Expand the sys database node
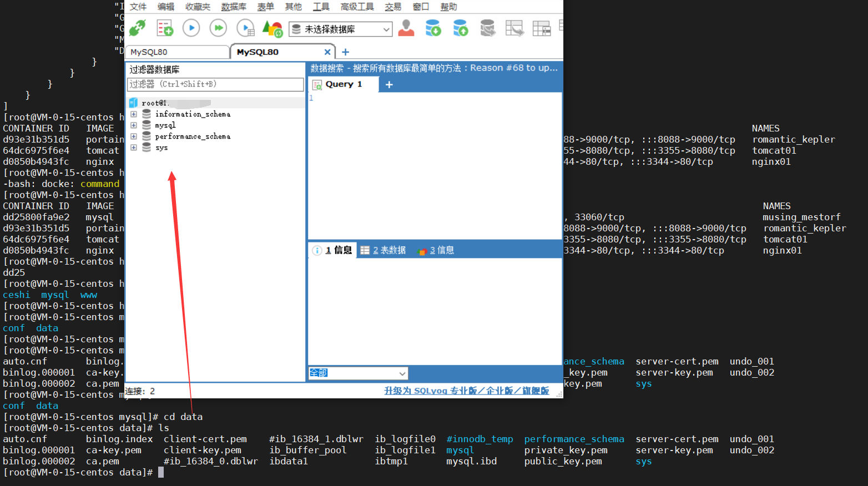 tap(133, 147)
